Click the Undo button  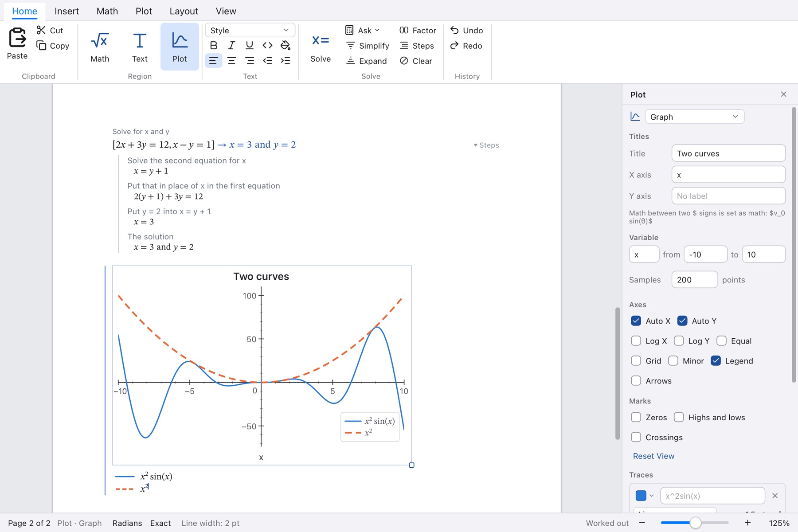[466, 30]
